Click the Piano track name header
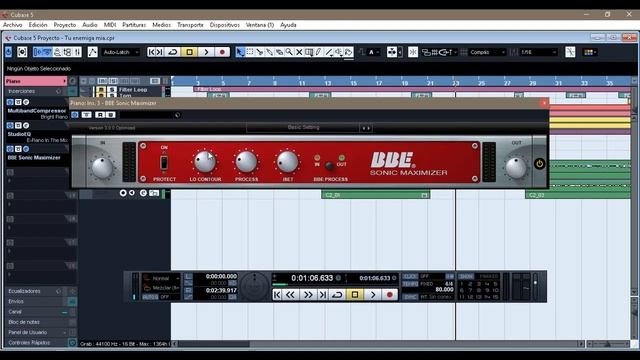Viewport: 640px width, 360px height. pyautogui.click(x=35, y=81)
